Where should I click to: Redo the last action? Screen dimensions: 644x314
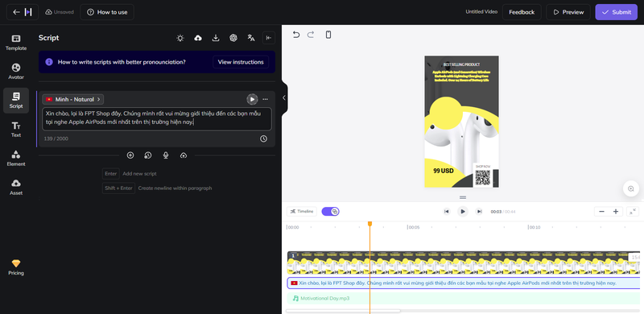pos(311,35)
